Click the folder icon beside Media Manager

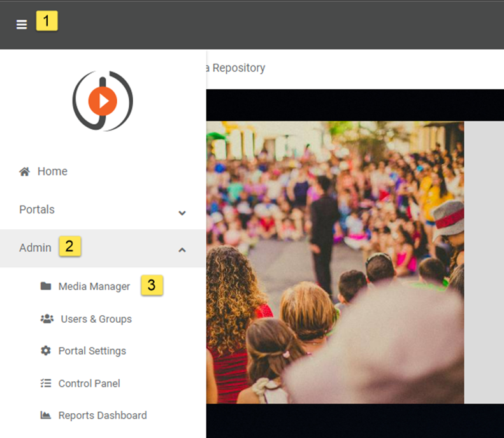46,286
